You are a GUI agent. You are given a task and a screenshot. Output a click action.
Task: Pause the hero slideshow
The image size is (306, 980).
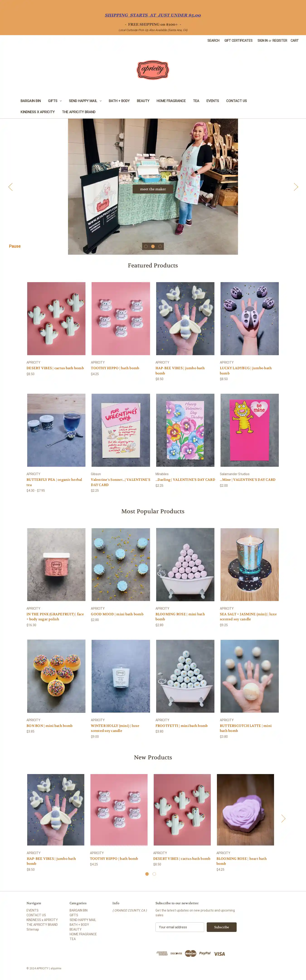click(x=15, y=246)
